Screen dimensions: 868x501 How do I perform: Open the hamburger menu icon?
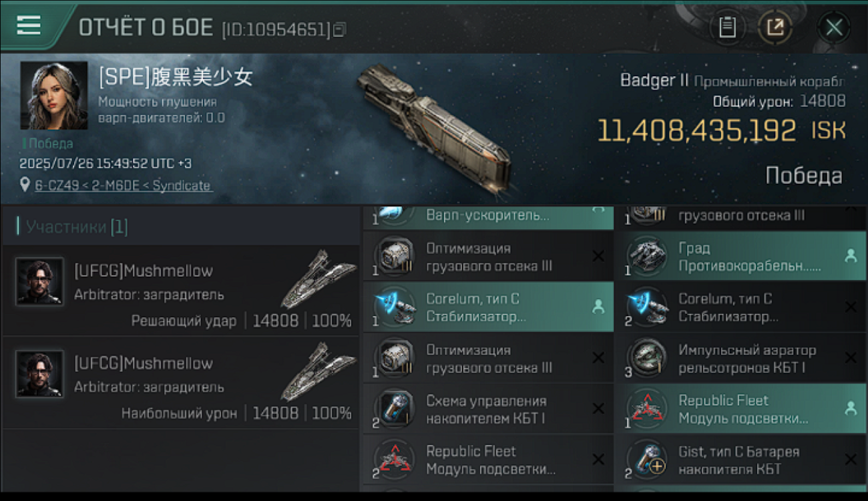pos(29,25)
